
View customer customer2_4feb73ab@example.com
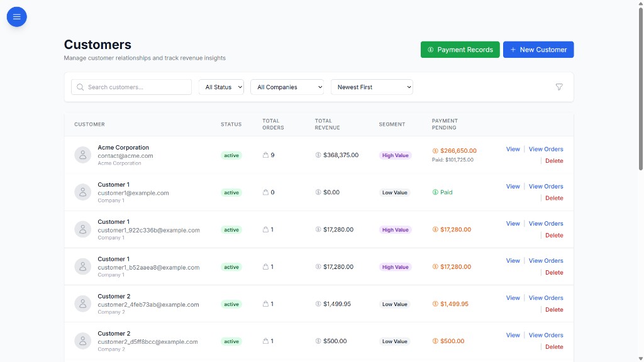[513, 298]
